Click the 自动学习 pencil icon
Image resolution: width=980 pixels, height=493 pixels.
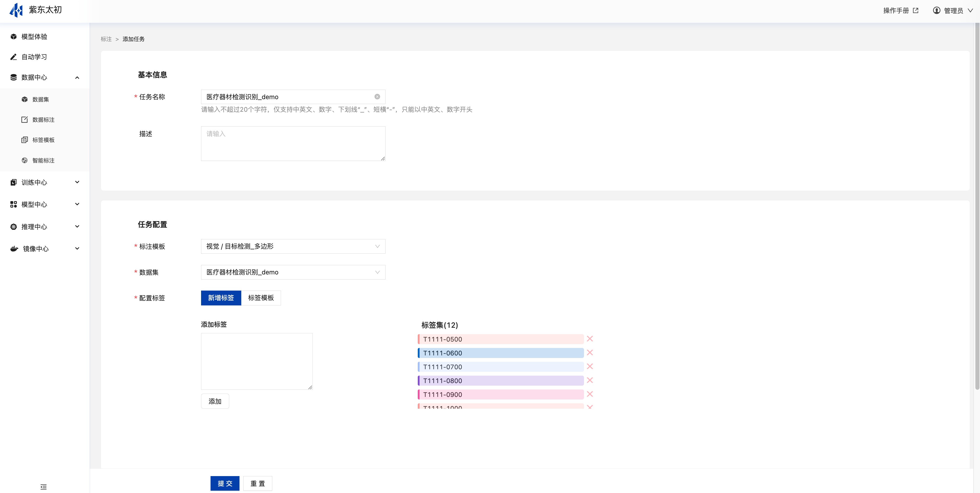(x=14, y=57)
